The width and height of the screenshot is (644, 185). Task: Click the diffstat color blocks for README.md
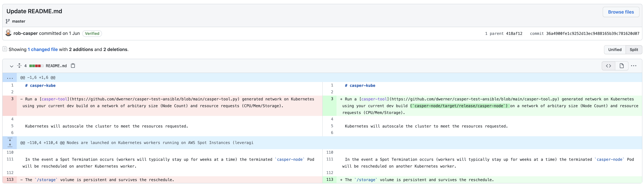[x=36, y=66]
